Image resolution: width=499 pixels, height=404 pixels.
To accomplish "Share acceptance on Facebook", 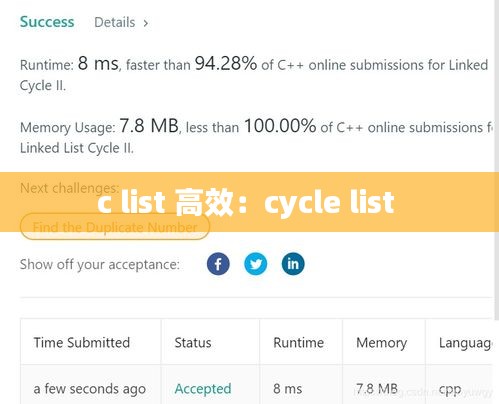I will 218,264.
